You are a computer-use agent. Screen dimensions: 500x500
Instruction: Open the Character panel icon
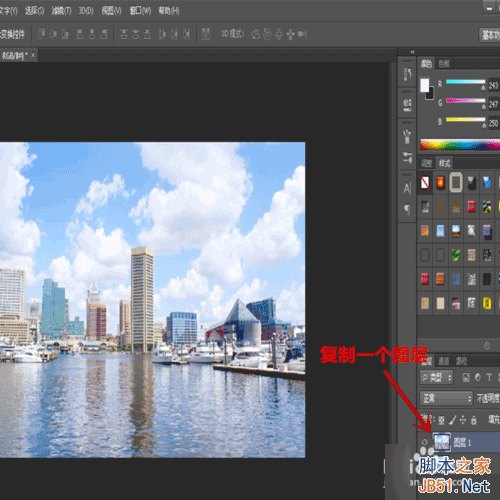click(x=407, y=188)
